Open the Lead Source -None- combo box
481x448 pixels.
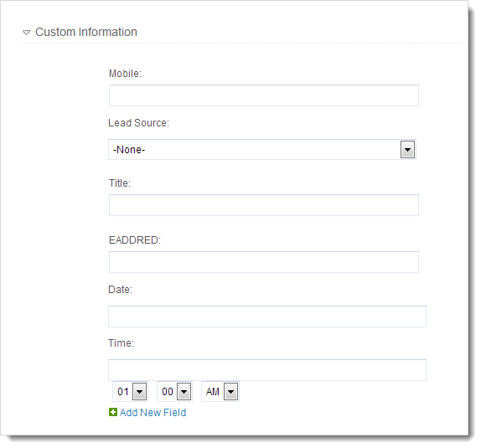point(262,150)
